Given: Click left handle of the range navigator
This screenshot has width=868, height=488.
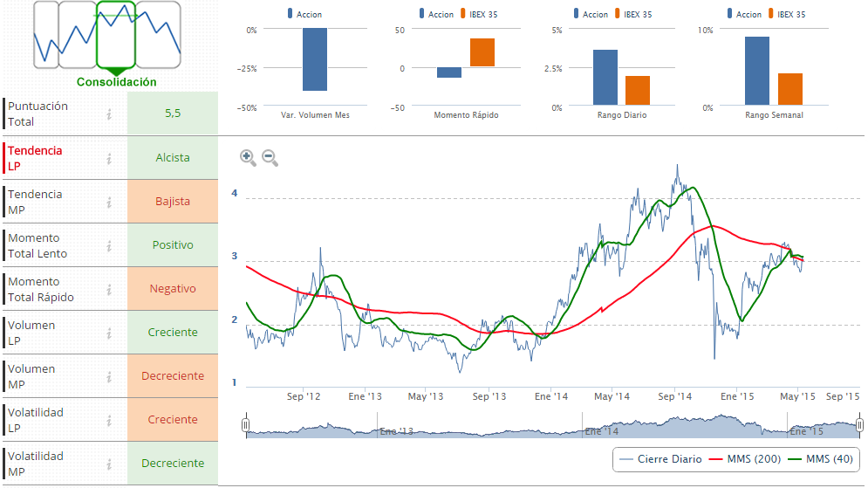Looking at the screenshot, I should click(x=246, y=425).
